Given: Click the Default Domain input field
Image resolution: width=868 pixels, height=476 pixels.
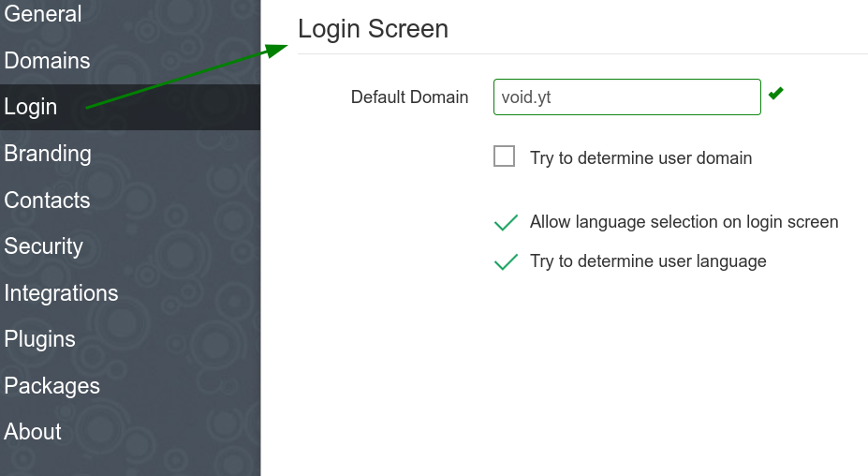Looking at the screenshot, I should point(627,97).
